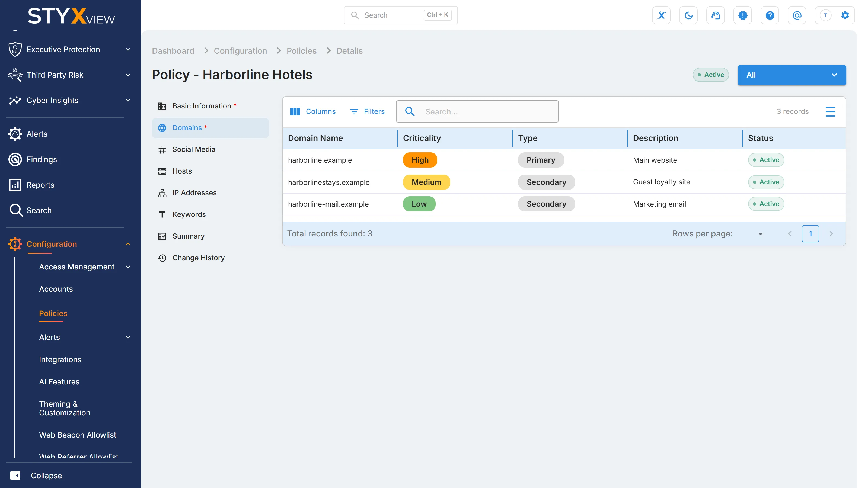Open Integrations in Configuration menu

click(x=60, y=359)
